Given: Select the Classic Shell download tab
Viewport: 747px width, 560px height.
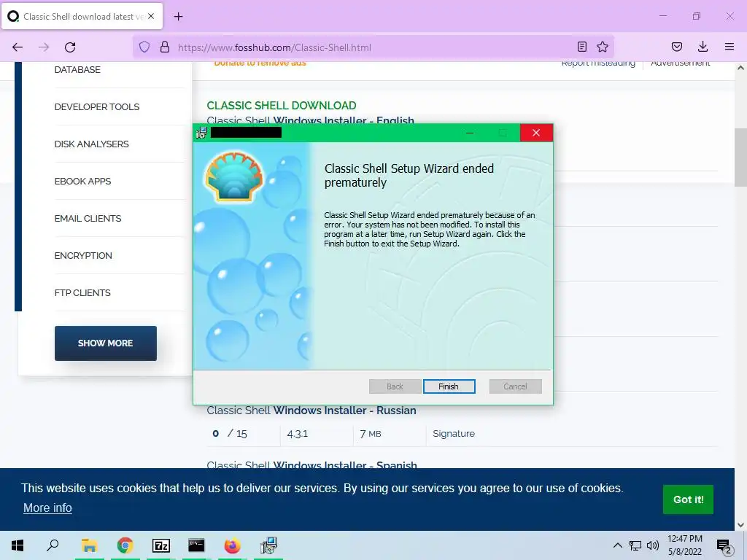Looking at the screenshot, I should [82, 16].
